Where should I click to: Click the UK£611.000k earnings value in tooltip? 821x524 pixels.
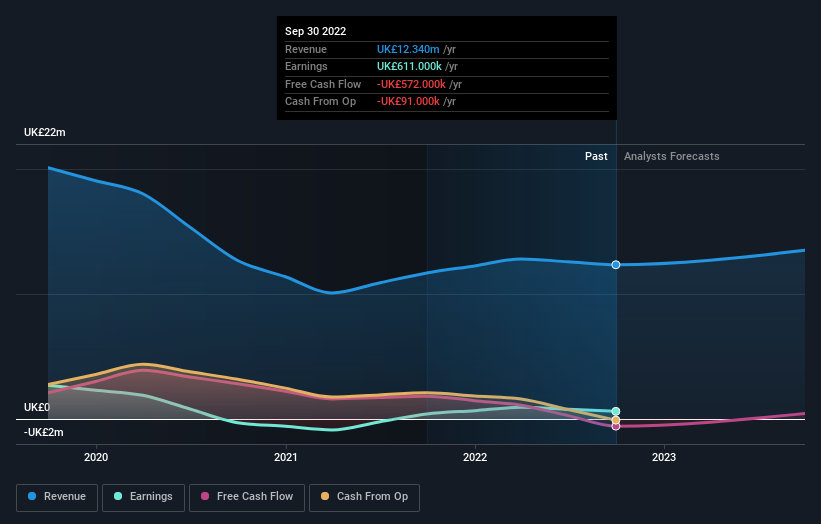pos(409,66)
